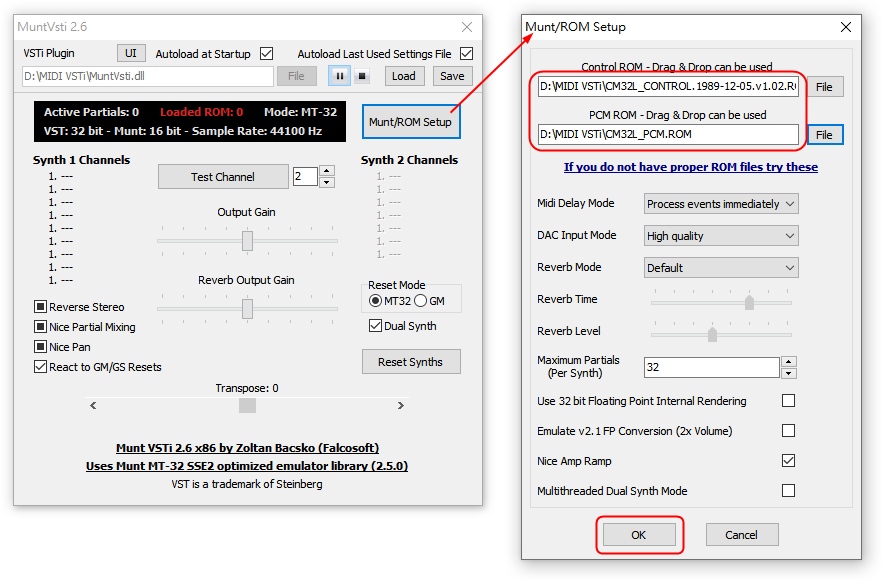
Task: Stop playback in MuntVsti window
Action: (362, 76)
